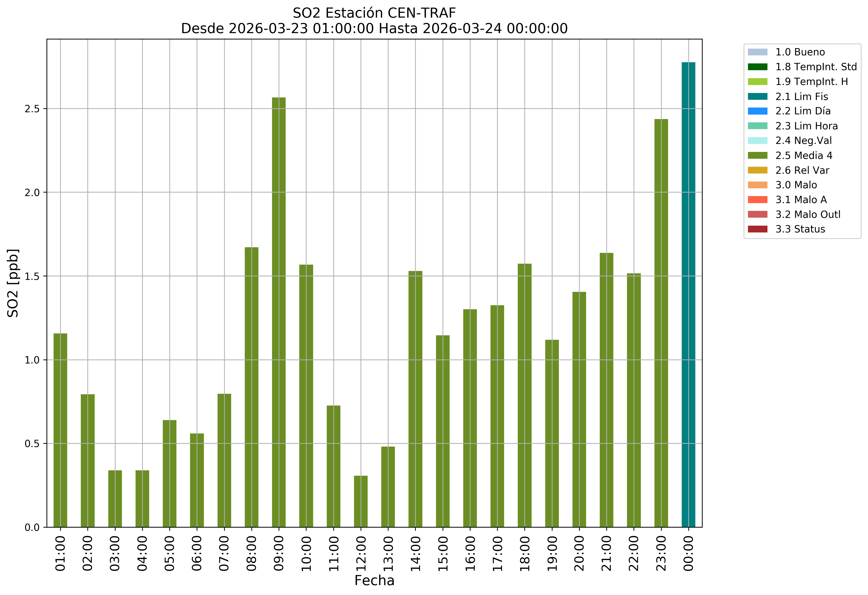Click the 2.4 Neg.Val legend entry text
The width and height of the screenshot is (868, 595).
tap(803, 141)
